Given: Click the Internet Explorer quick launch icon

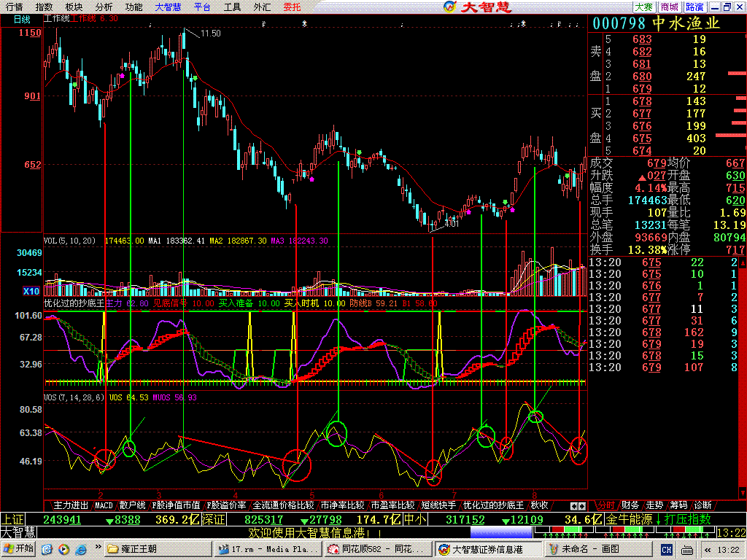Looking at the screenshot, I should click(x=80, y=548).
